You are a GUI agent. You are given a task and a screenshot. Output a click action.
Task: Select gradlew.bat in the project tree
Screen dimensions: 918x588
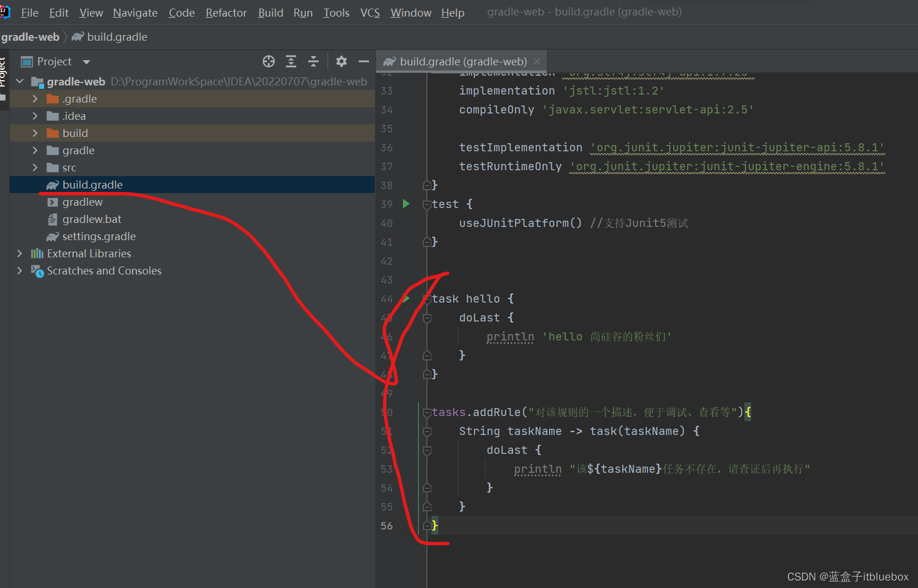(192, 219)
